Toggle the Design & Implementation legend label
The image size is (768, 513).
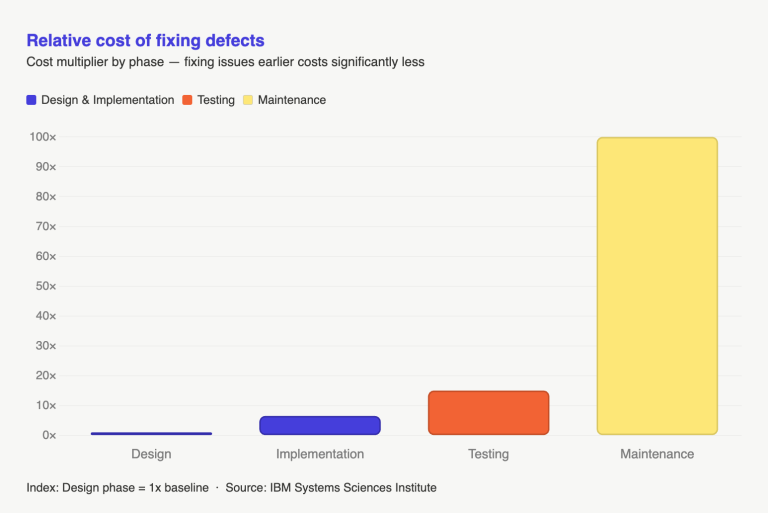pos(107,100)
